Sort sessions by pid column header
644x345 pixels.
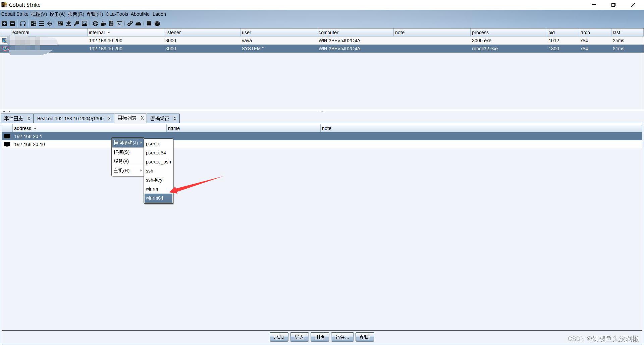(x=563, y=32)
